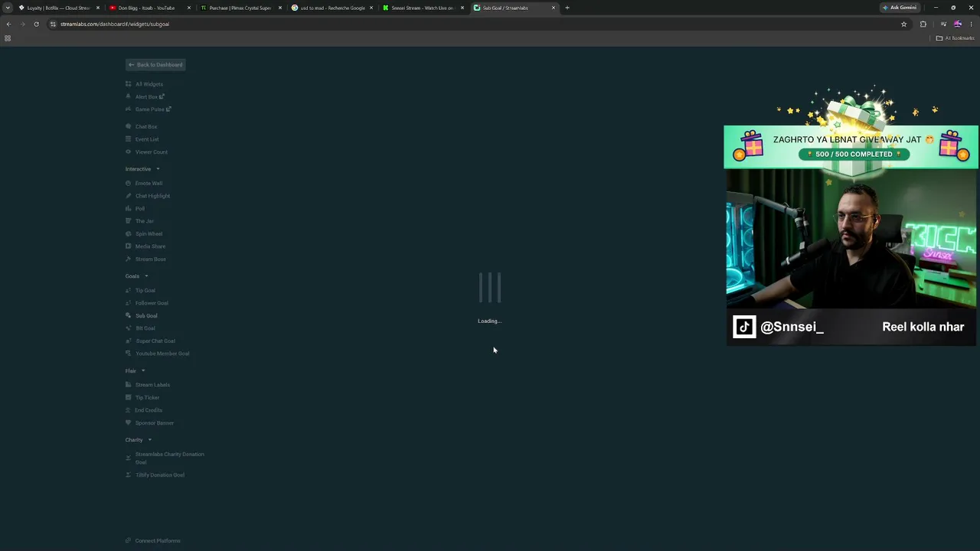Open the Tip Ticker widget
Image resolution: width=980 pixels, height=551 pixels.
click(147, 397)
